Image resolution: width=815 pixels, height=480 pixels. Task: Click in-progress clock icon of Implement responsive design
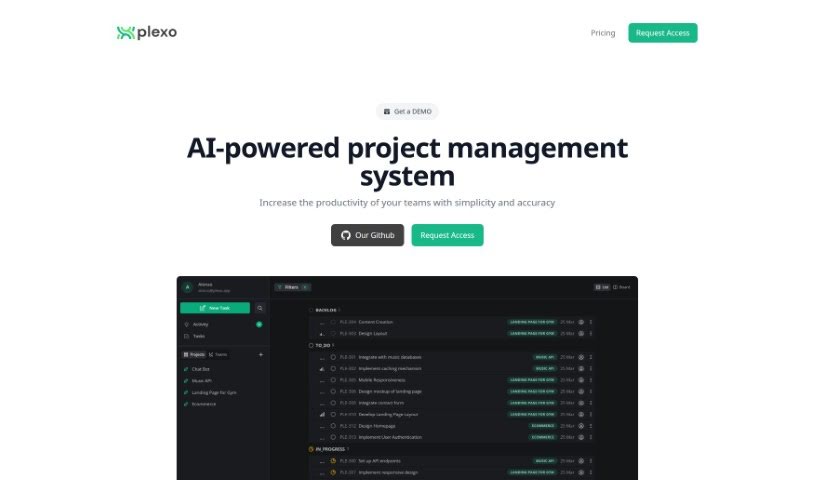pos(333,472)
